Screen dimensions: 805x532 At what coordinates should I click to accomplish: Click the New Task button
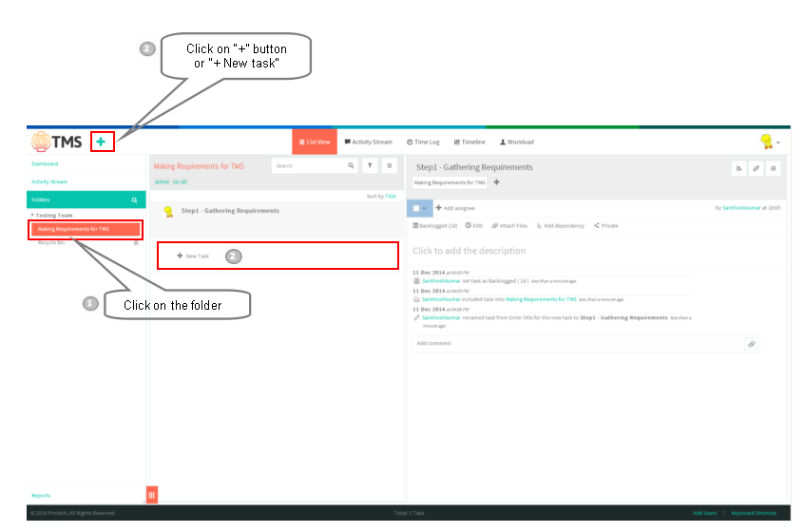point(193,256)
